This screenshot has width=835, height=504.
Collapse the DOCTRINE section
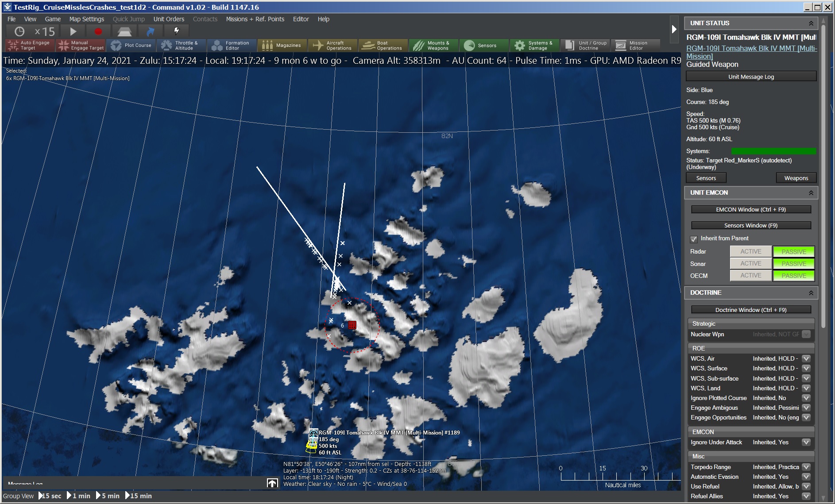click(811, 292)
